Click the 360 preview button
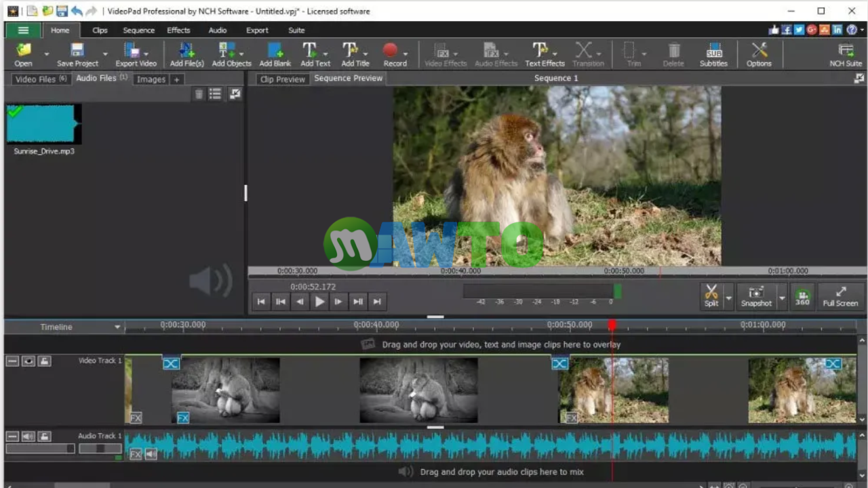This screenshot has height=488, width=868. click(802, 297)
